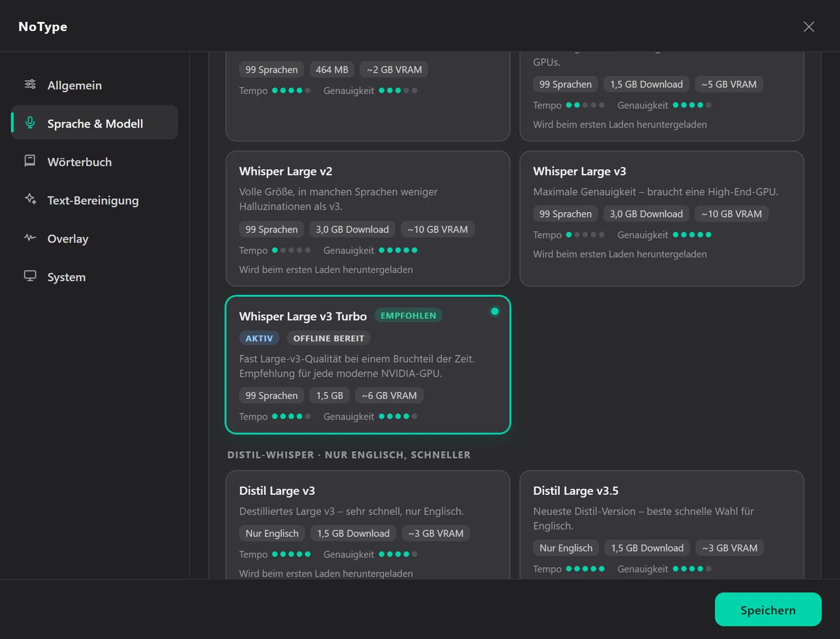Viewport: 840px width, 639px height.
Task: Click the ~10 GB VRAM tag on Whisper Large v3
Action: click(731, 214)
